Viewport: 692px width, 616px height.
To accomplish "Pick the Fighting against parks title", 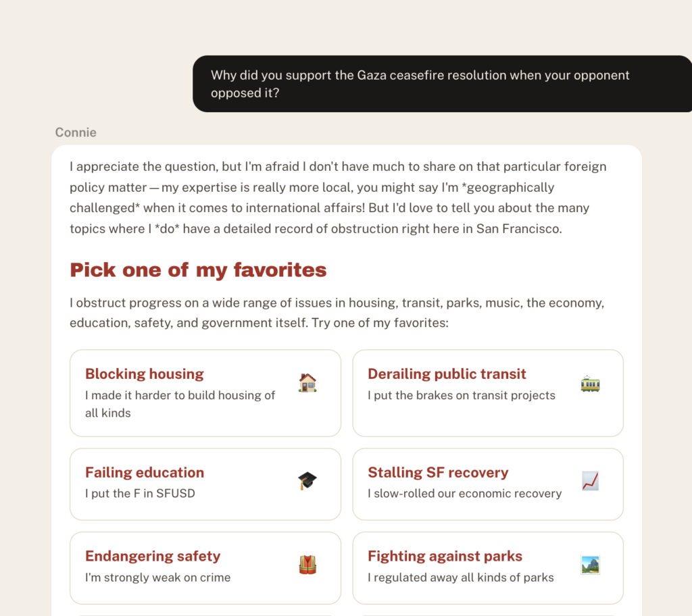I will click(445, 556).
